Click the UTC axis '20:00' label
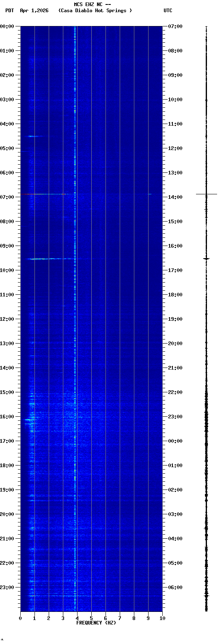 click(x=175, y=344)
